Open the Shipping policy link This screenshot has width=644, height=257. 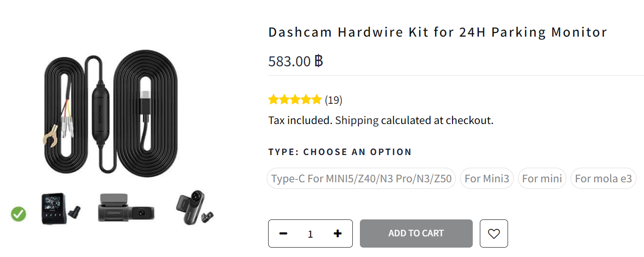coord(357,120)
